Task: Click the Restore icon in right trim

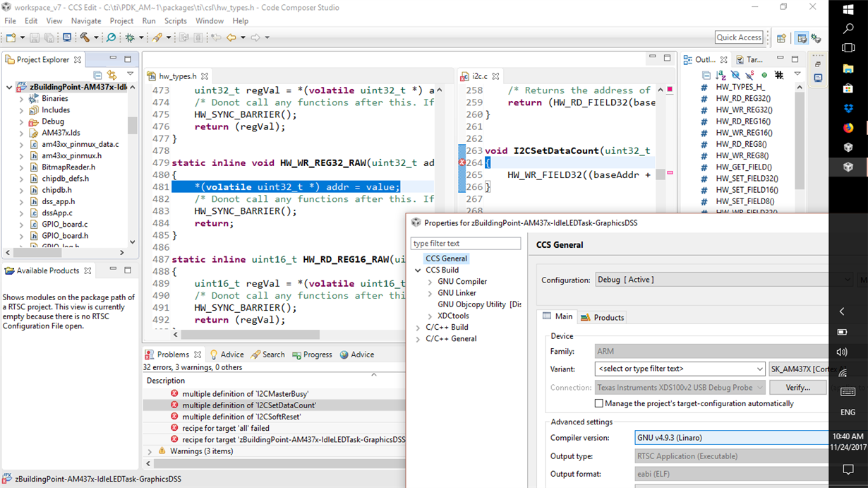Action: point(818,64)
